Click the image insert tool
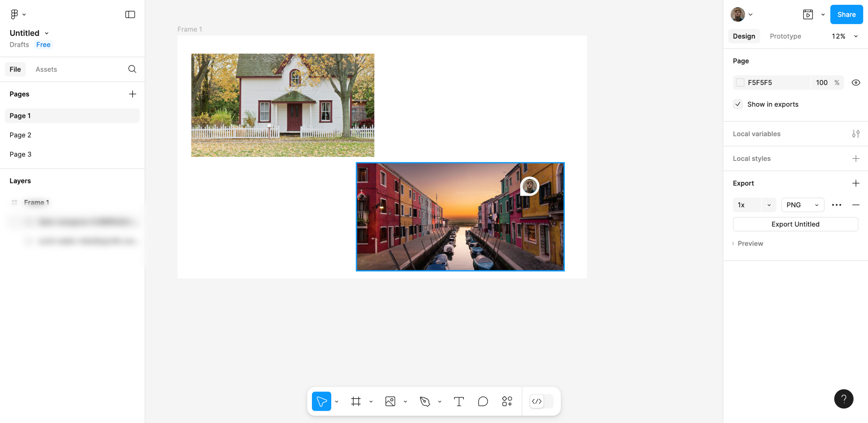The image size is (868, 423). click(x=390, y=401)
